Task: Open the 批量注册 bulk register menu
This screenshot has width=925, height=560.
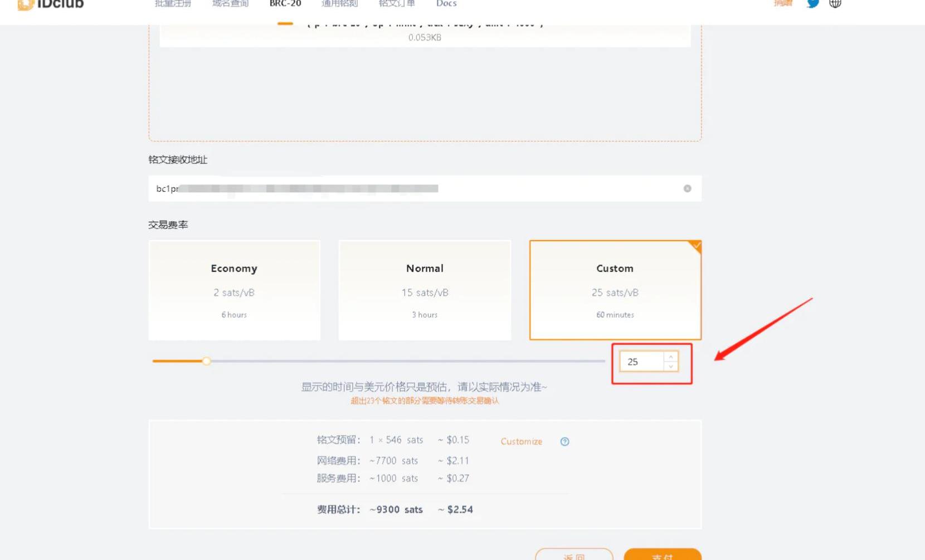Action: [173, 4]
